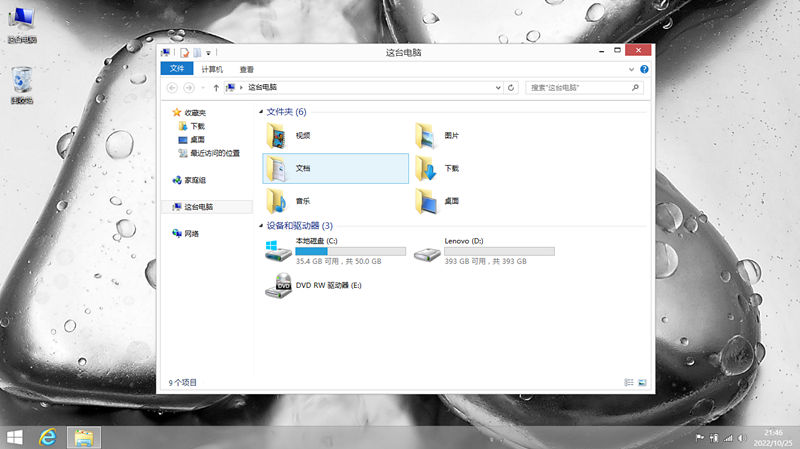Open the Windows Start button
The width and height of the screenshot is (800, 449).
(15, 437)
